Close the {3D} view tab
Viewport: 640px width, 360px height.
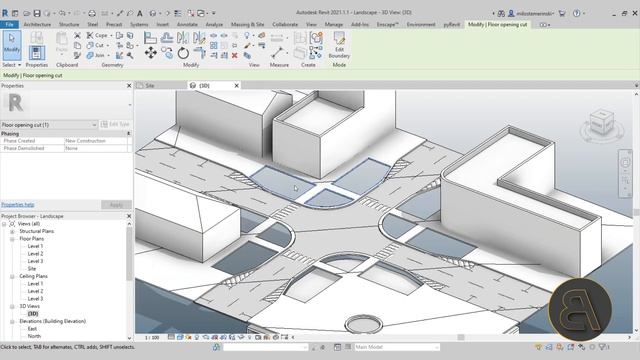click(x=236, y=86)
